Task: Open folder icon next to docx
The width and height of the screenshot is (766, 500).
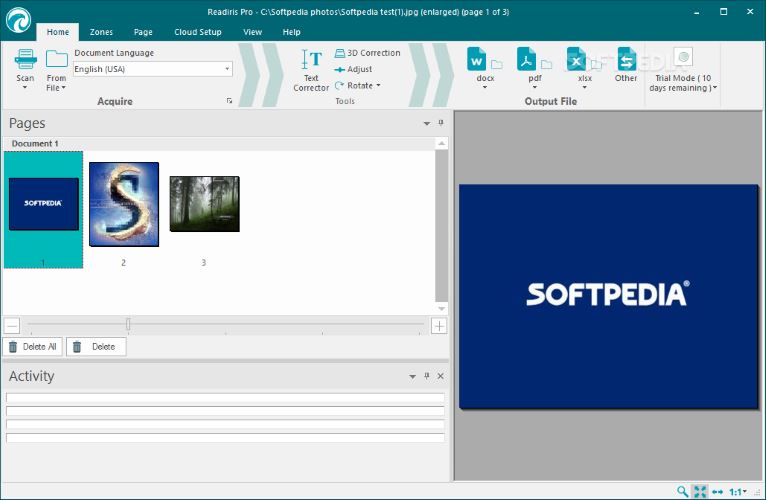Action: coord(497,64)
